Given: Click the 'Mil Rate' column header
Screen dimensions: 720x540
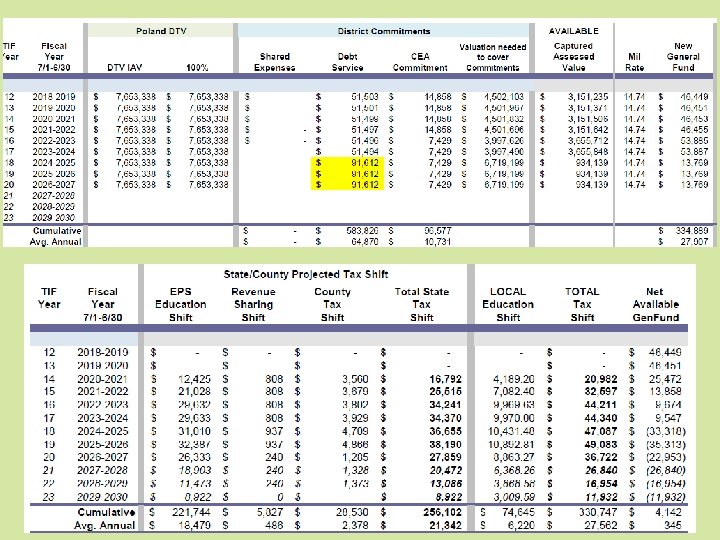Looking at the screenshot, I should tap(634, 62).
